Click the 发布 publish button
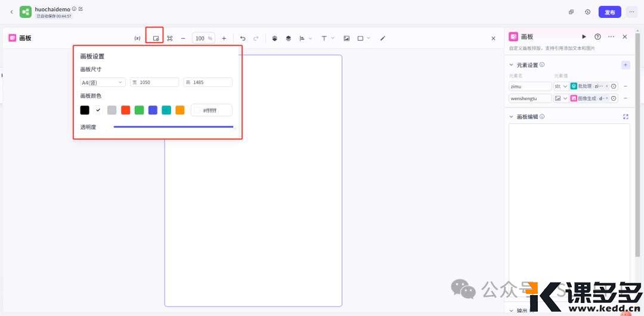The width and height of the screenshot is (644, 316). click(x=609, y=12)
